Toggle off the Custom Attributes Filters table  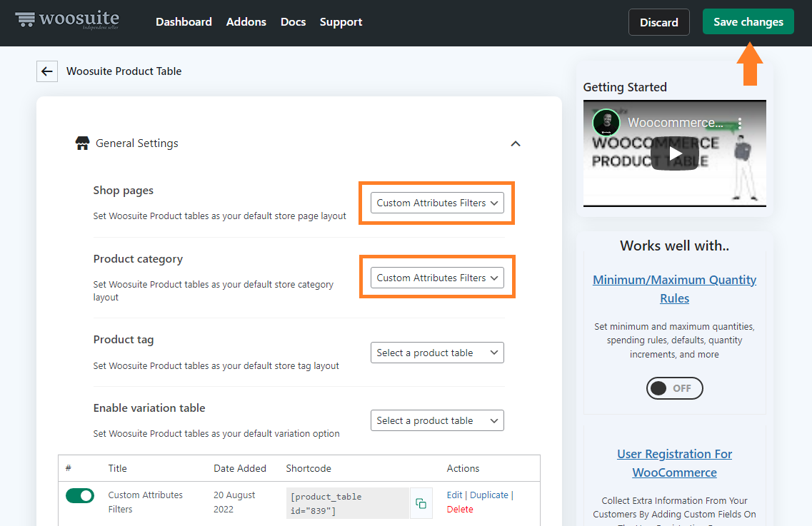point(80,496)
